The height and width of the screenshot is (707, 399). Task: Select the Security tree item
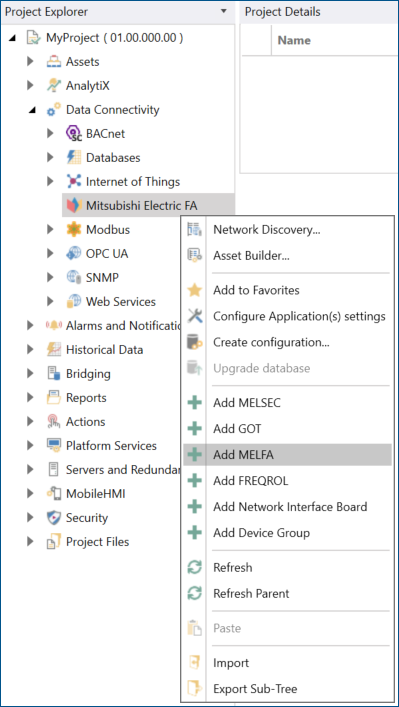[87, 518]
